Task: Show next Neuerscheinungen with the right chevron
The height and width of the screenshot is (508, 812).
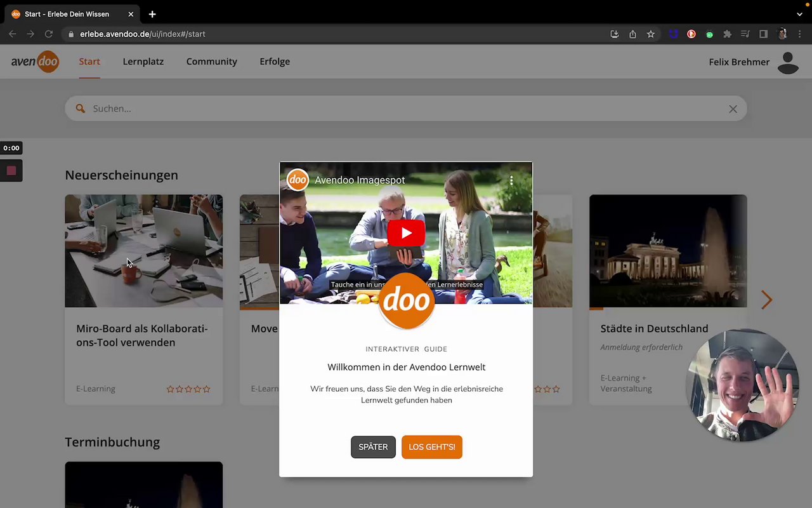Action: pos(766,300)
